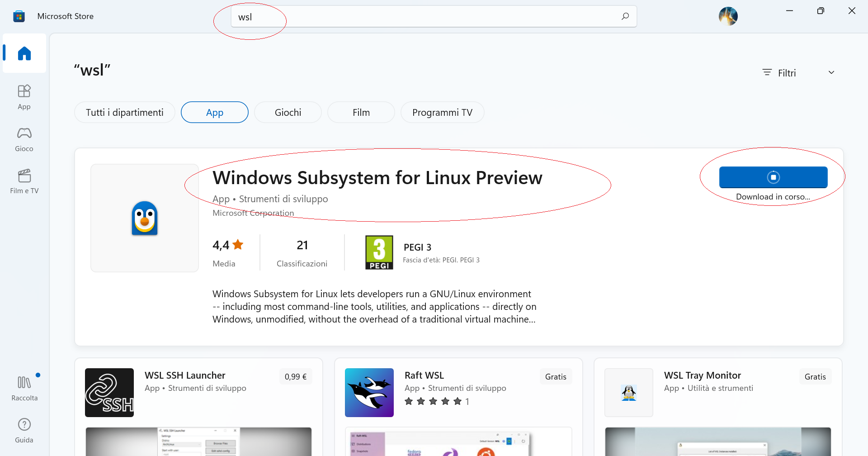Screen dimensions: 868x456
Task: Open the App section in sidebar
Action: 24,97
